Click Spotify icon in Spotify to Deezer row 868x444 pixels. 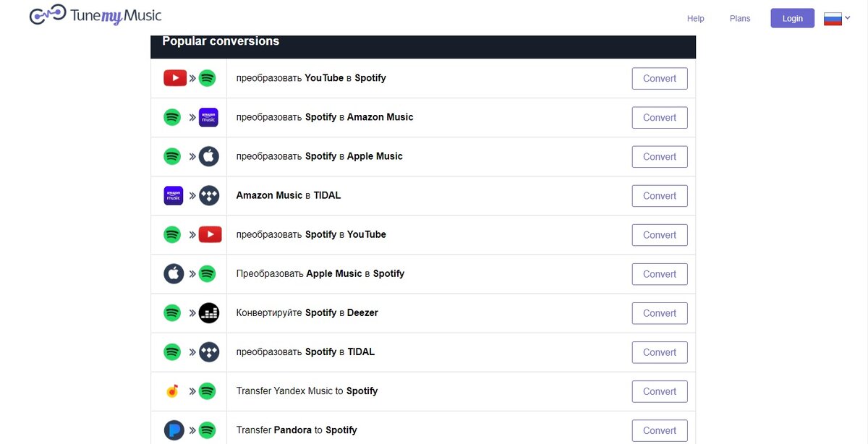coord(172,312)
